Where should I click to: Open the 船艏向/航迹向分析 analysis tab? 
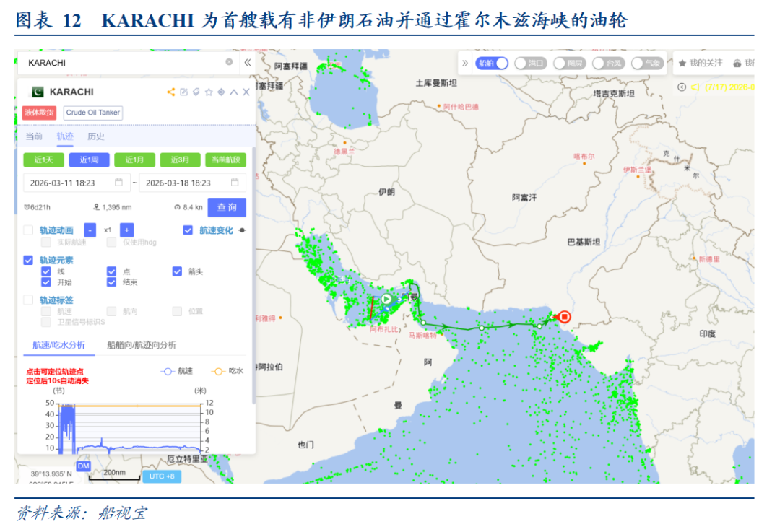pyautogui.click(x=142, y=345)
